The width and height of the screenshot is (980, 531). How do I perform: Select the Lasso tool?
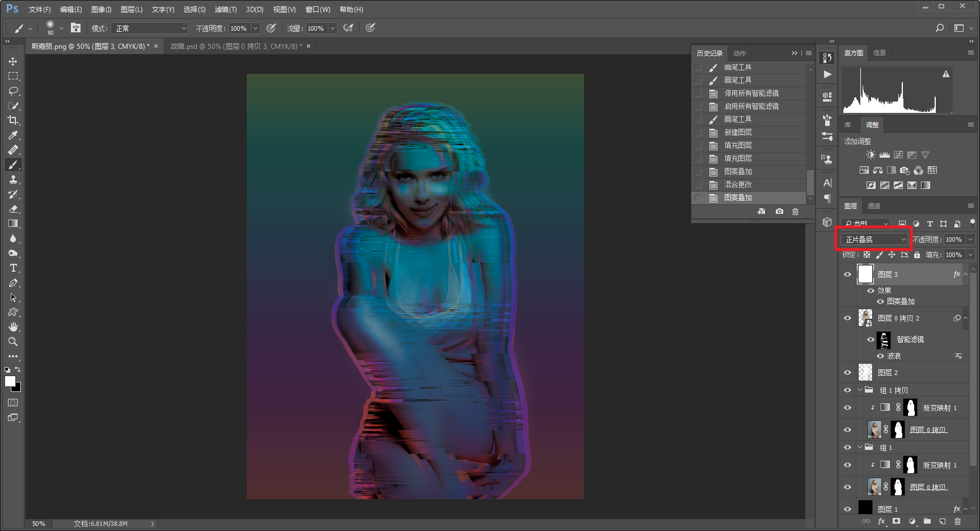tap(12, 91)
